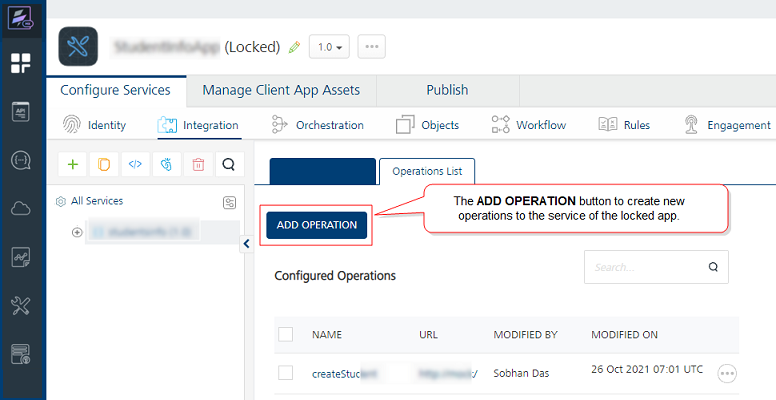The height and width of the screenshot is (400, 776).
Task: Open row options ellipsis for createStudent
Action: [727, 373]
